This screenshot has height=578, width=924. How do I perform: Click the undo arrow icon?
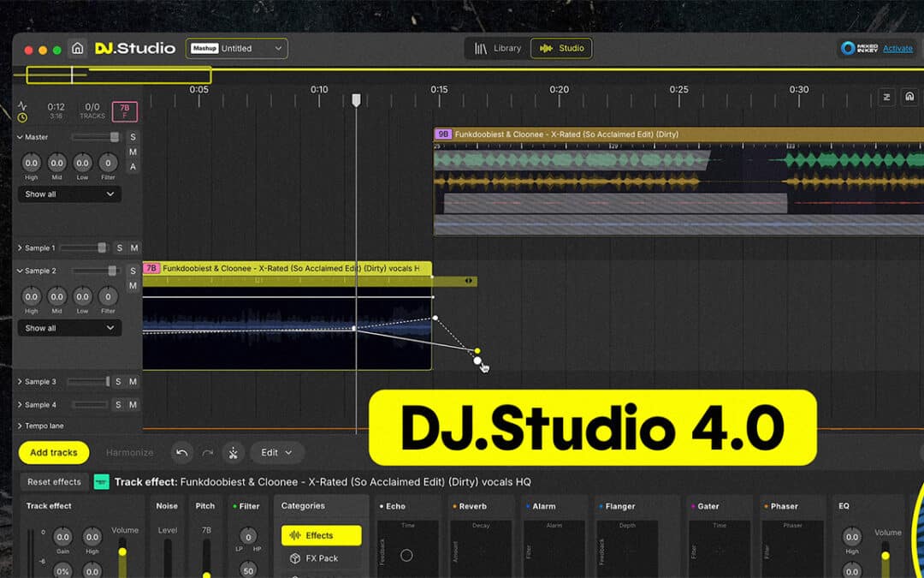click(181, 453)
